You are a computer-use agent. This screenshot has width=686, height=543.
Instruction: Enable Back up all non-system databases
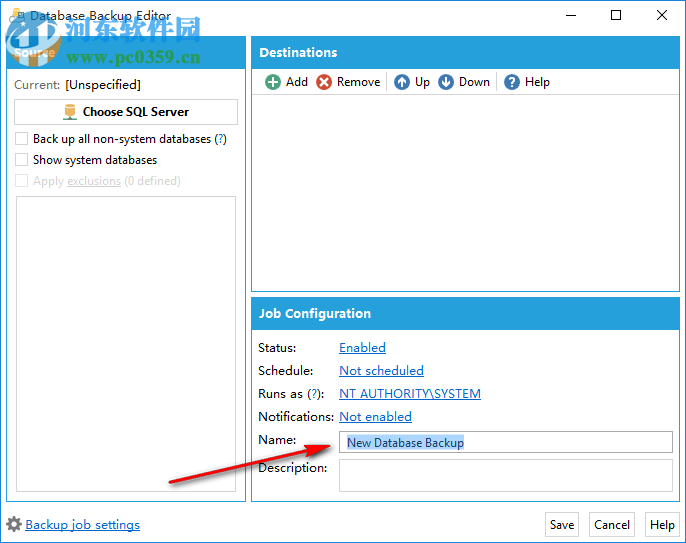(21, 139)
